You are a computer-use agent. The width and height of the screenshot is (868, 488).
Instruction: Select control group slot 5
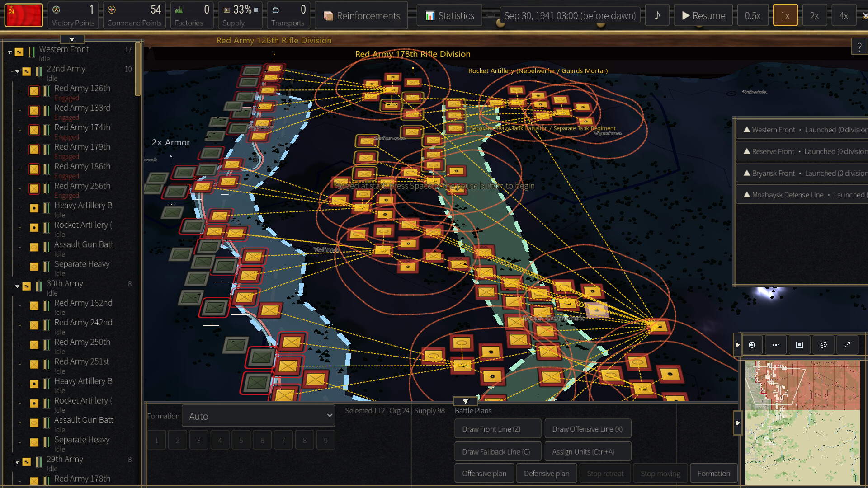click(x=241, y=440)
